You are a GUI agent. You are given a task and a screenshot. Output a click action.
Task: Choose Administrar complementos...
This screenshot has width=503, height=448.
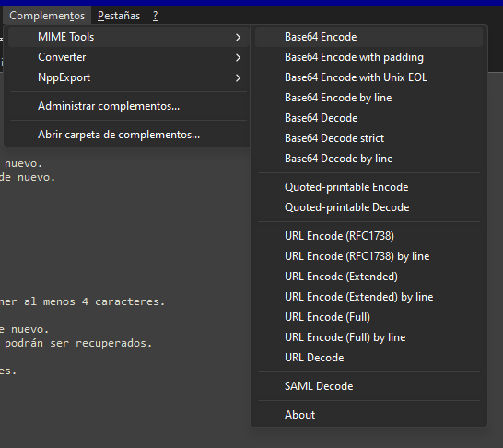[x=129, y=106]
